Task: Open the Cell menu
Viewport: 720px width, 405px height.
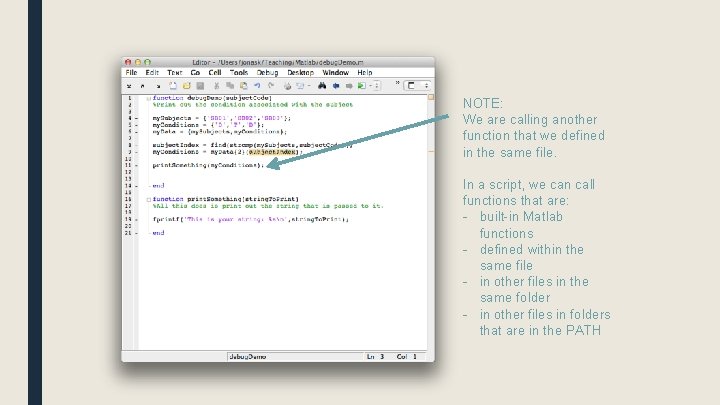Action: 214,73
